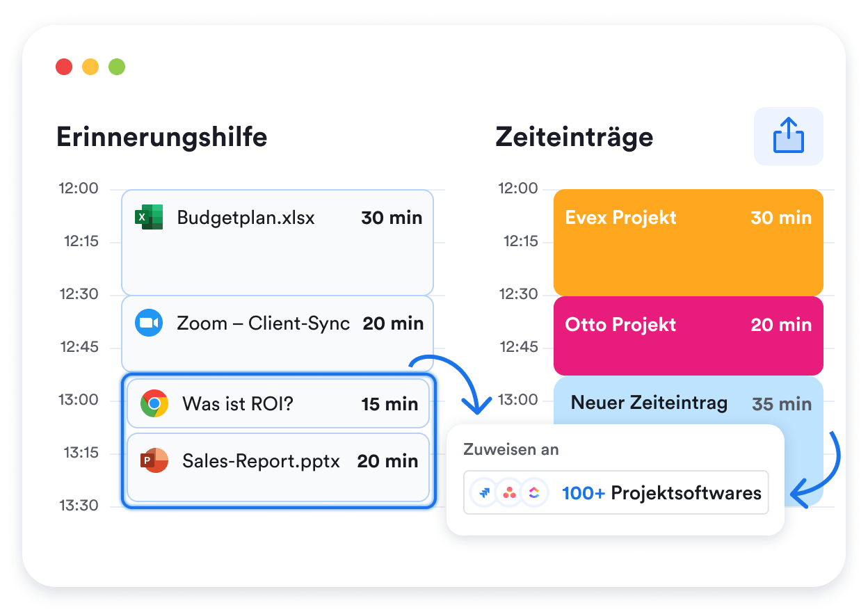Click the 20 min duration of Sales-Report.pptx
The width and height of the screenshot is (868, 612).
pos(388,461)
